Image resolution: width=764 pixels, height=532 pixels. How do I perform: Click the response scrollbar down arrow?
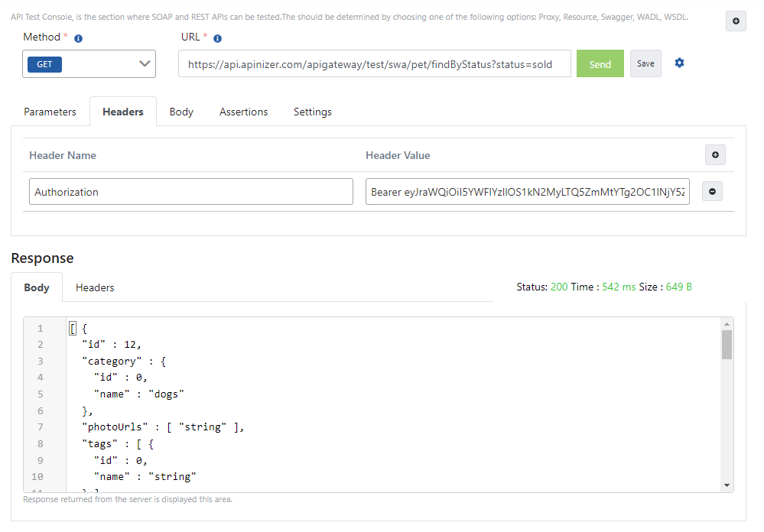click(727, 485)
